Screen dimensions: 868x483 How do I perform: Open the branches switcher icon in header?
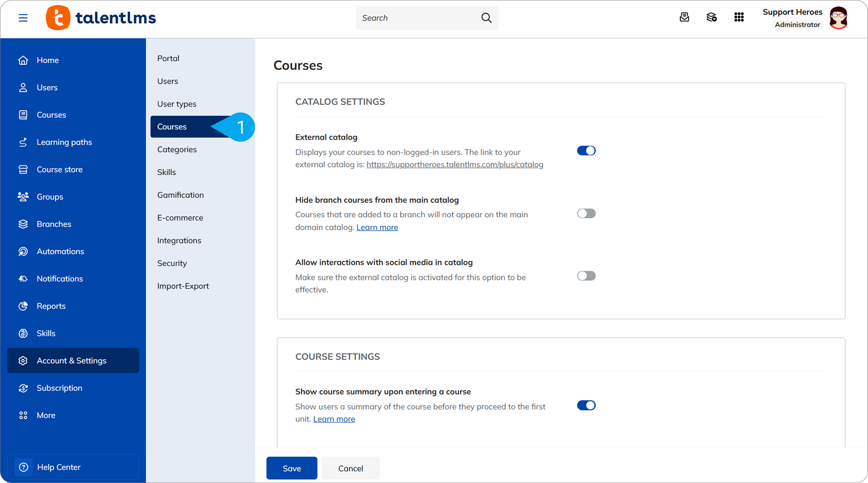(x=712, y=17)
